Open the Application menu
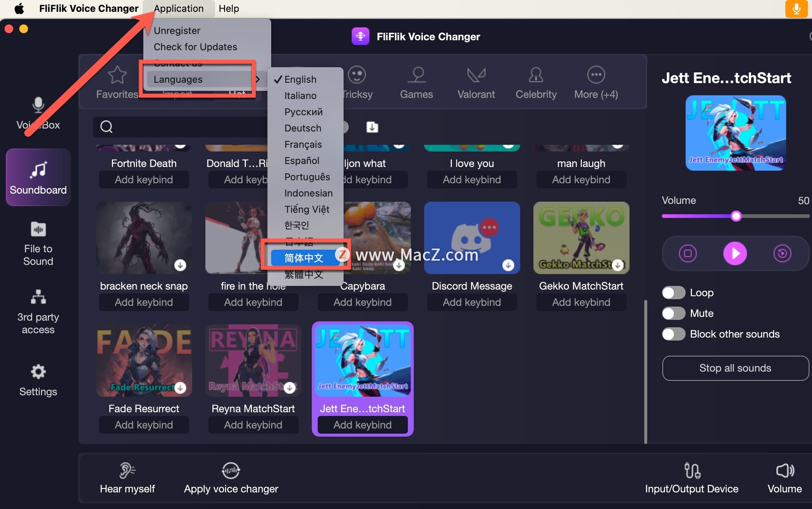Screen dimensions: 812x509 pyautogui.click(x=178, y=8)
